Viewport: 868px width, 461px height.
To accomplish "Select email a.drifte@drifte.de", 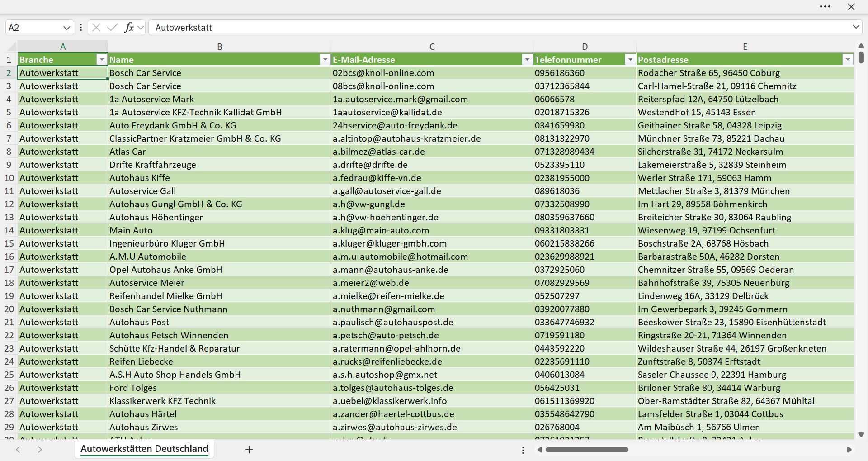I will click(432, 165).
